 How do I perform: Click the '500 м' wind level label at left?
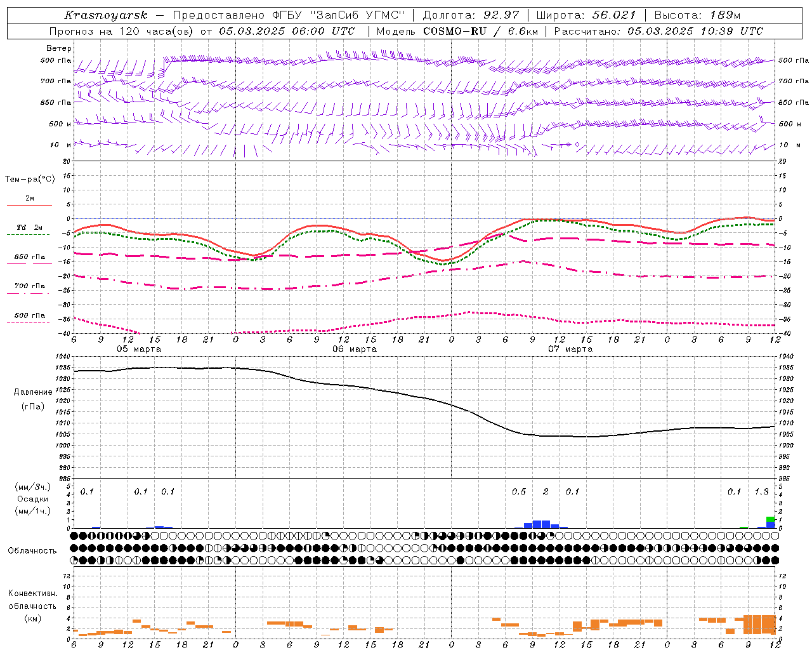coord(60,124)
